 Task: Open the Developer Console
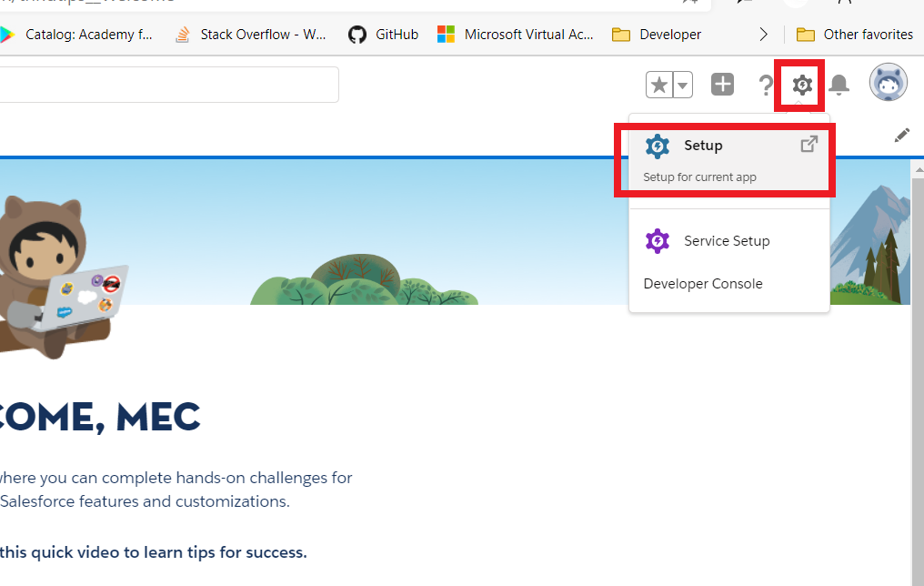702,283
